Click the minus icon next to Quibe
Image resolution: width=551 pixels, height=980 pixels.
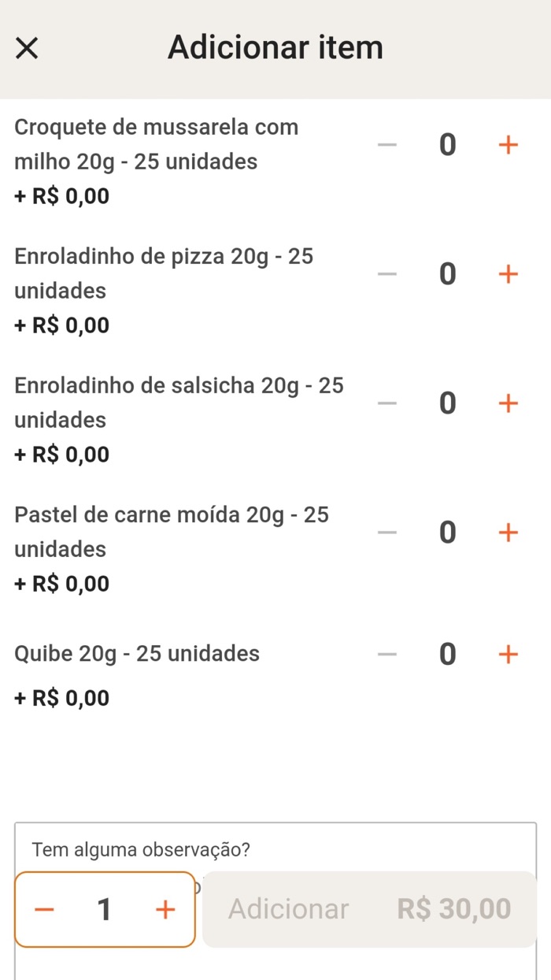click(x=386, y=654)
